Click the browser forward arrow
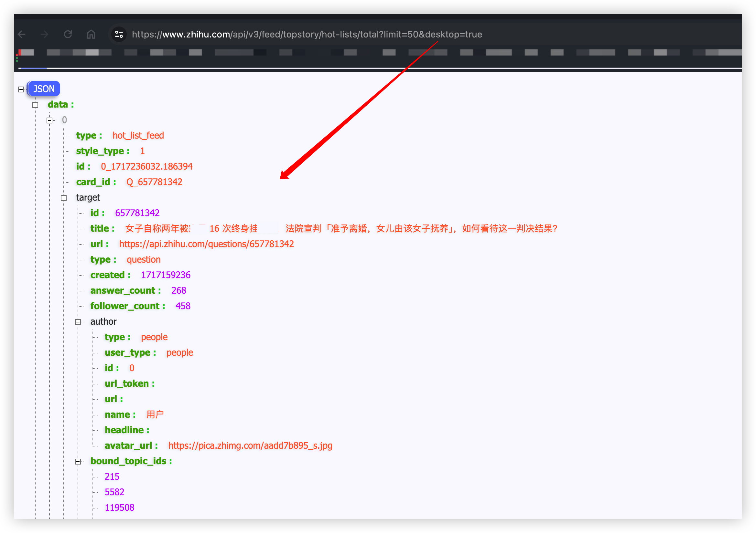The image size is (756, 533). click(44, 34)
